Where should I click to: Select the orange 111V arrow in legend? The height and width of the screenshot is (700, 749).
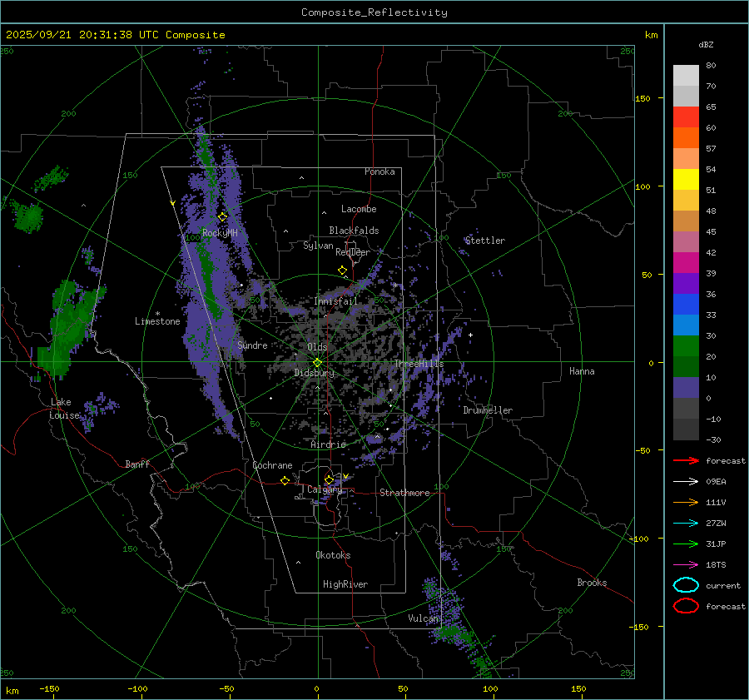coord(686,502)
